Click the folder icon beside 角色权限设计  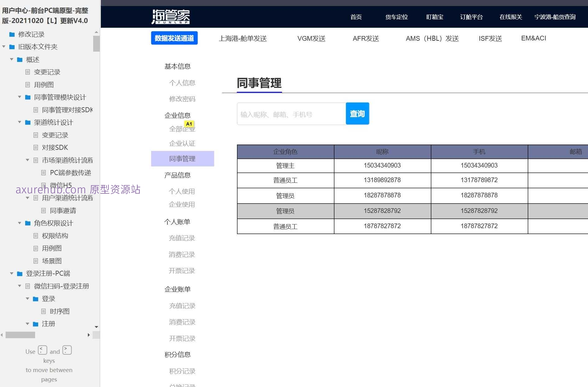27,223
